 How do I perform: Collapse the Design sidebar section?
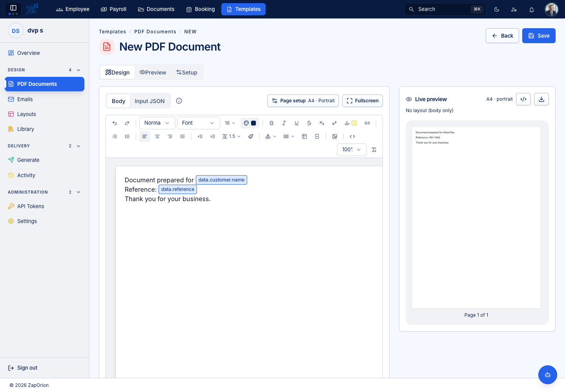click(78, 70)
